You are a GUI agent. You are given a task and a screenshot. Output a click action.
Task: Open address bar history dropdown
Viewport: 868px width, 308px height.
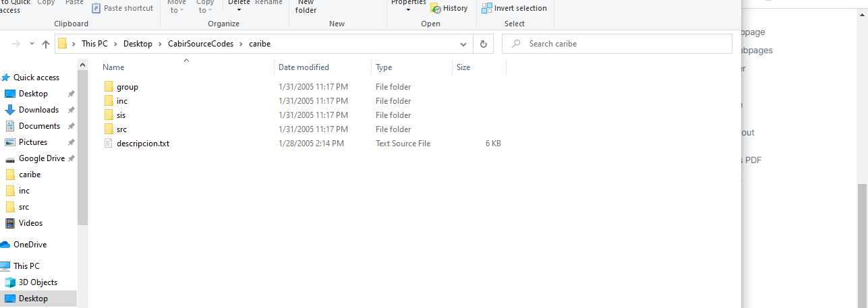pyautogui.click(x=463, y=44)
